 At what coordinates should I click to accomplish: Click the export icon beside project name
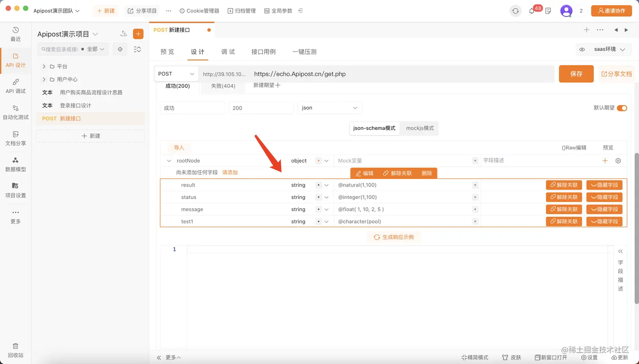(x=123, y=33)
